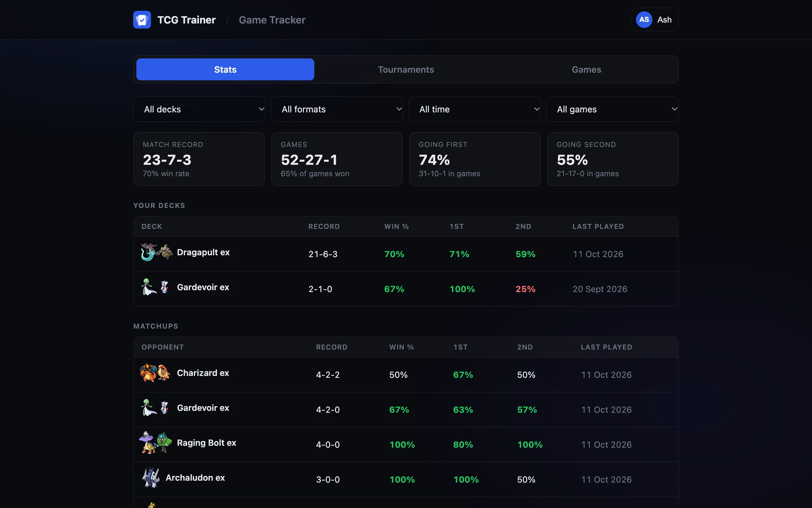This screenshot has width=812, height=508.
Task: Click the 4-2-2 record for Charizard ex
Action: pyautogui.click(x=328, y=375)
